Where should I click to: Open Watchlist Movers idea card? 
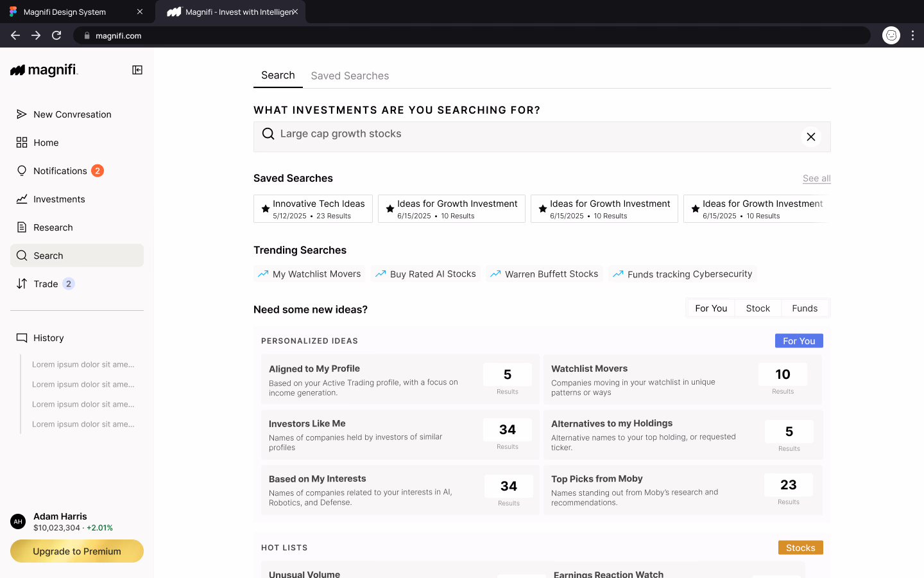pyautogui.click(x=683, y=380)
